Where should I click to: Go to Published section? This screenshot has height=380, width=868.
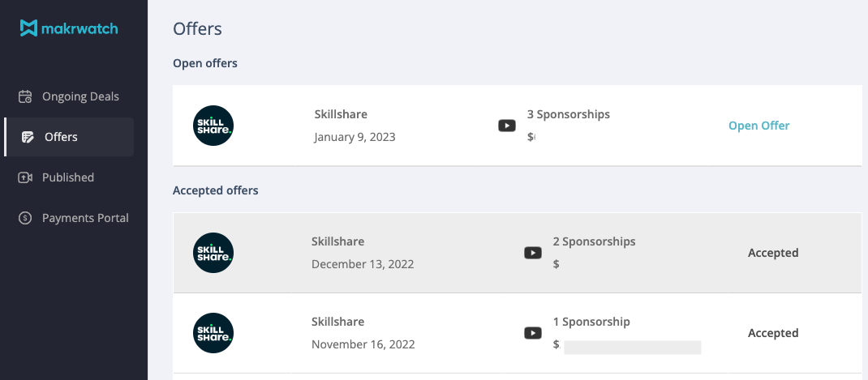pos(68,177)
